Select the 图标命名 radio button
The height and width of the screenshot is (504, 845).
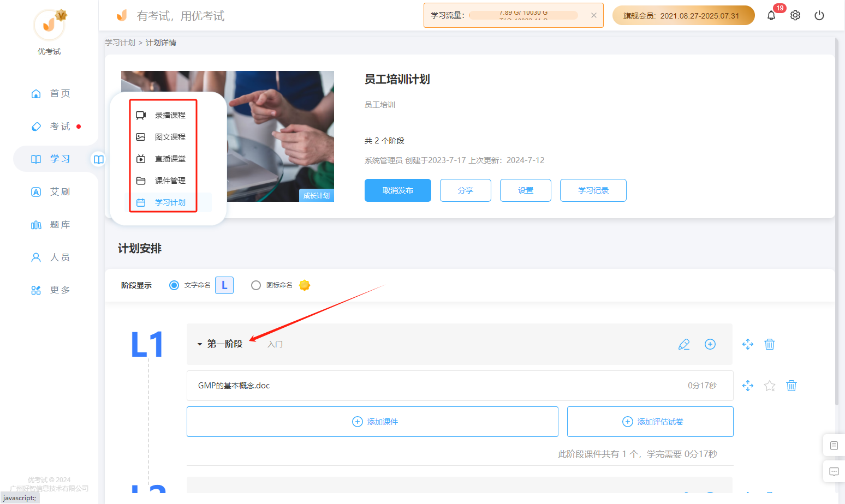256,285
